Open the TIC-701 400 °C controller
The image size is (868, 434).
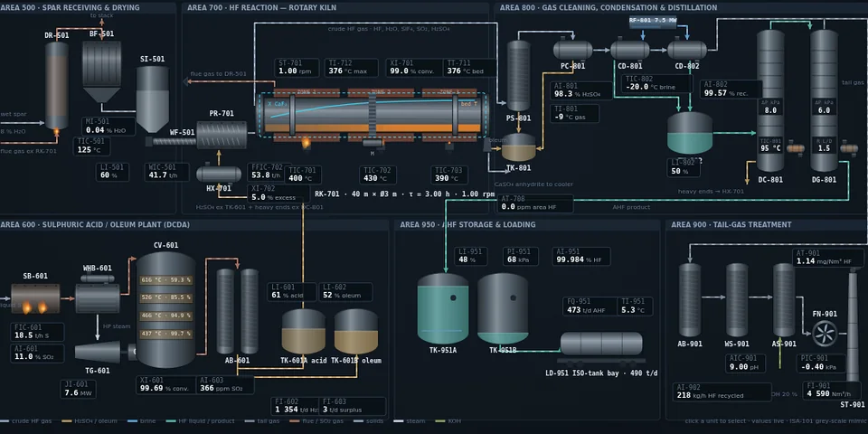303,175
